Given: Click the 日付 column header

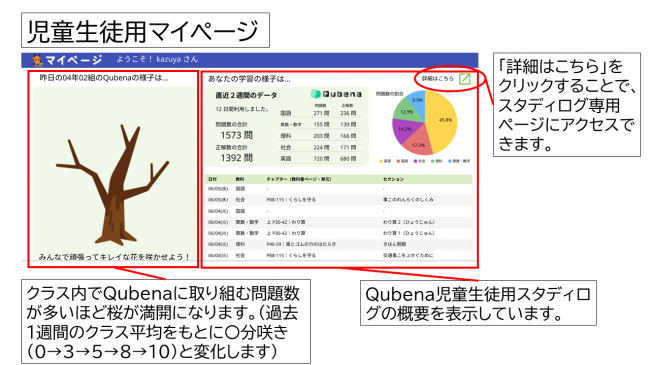Looking at the screenshot, I should tap(213, 179).
